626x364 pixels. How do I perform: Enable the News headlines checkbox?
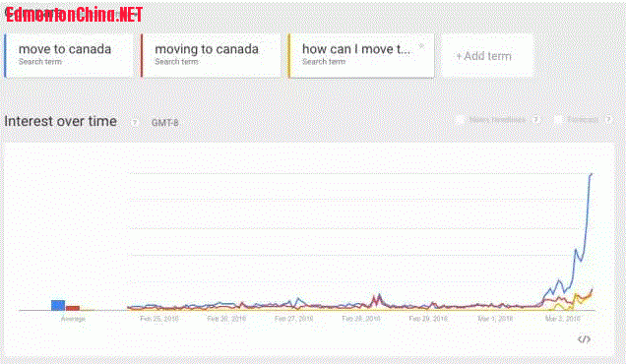[x=460, y=119]
